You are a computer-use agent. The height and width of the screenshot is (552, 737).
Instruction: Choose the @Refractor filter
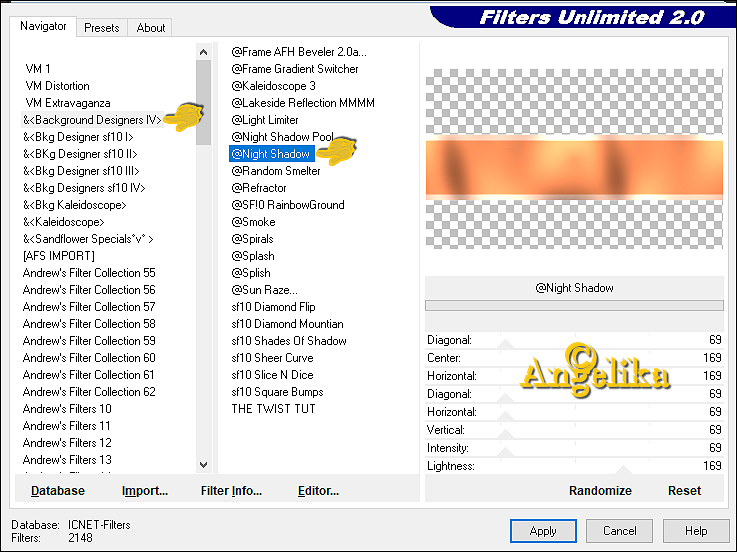[259, 188]
